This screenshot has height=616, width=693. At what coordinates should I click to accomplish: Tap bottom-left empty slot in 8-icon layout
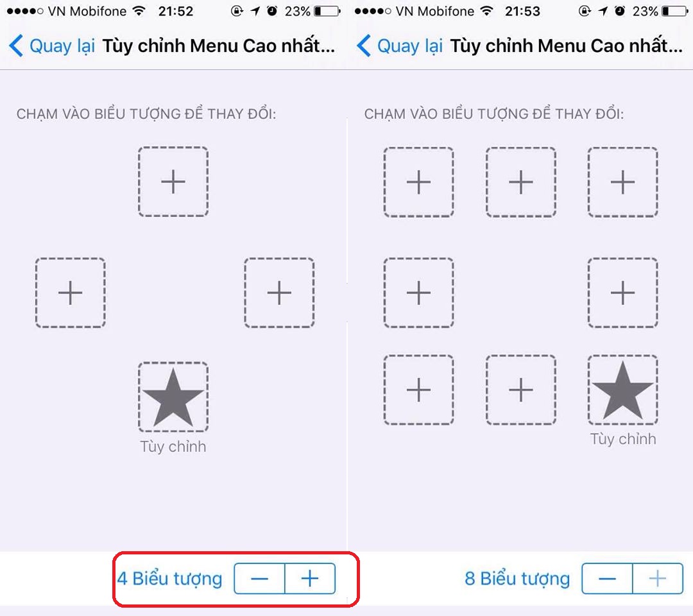[418, 389]
